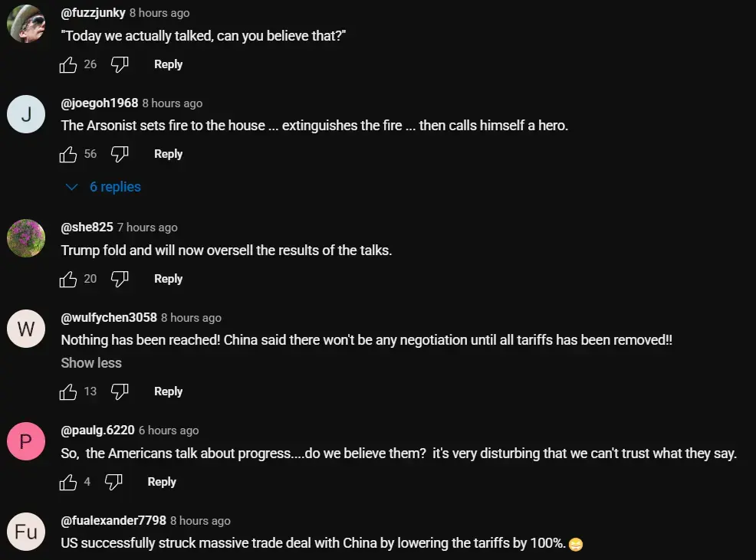Reply to @paulg.6220's comment
The width and height of the screenshot is (756, 560).
click(162, 482)
